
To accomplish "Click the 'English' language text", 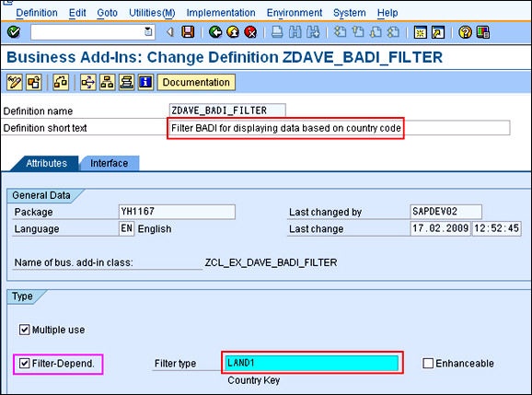I will pos(155,228).
